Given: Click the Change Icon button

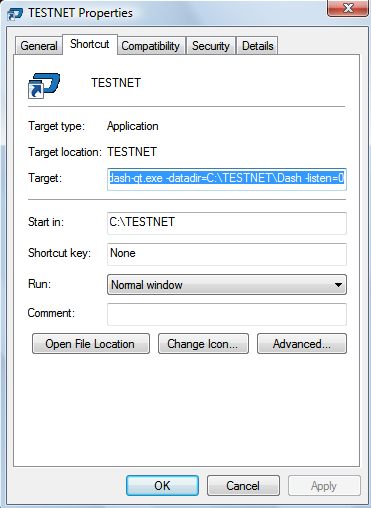Looking at the screenshot, I should tap(203, 344).
